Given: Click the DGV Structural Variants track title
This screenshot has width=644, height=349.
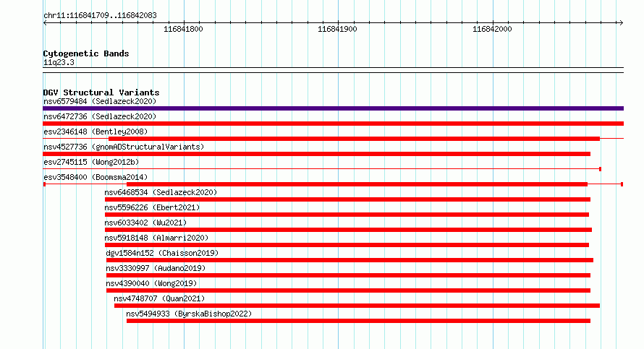Looking at the screenshot, I should point(101,92).
